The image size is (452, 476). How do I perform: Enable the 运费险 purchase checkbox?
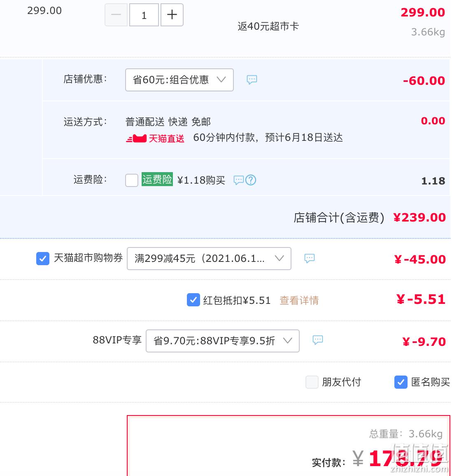tap(132, 180)
